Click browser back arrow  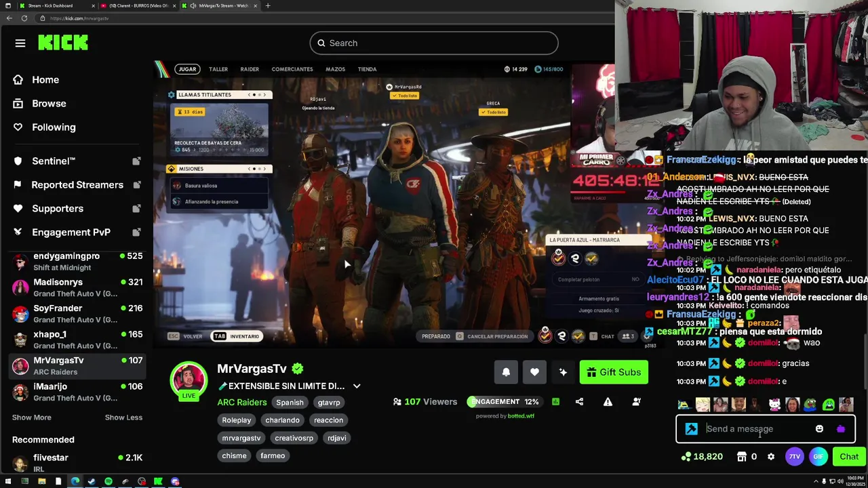point(9,18)
